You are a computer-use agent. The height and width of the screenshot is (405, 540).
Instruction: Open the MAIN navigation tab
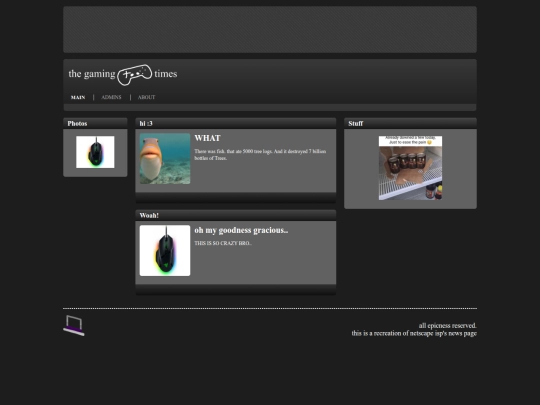pos(78,97)
